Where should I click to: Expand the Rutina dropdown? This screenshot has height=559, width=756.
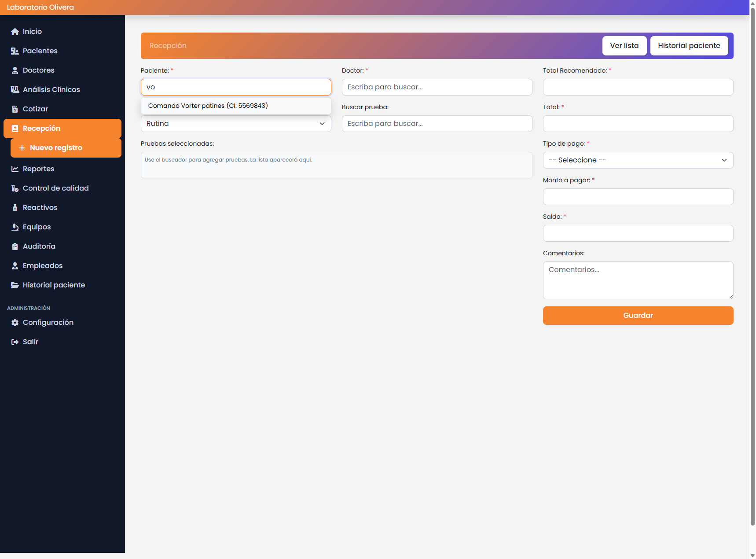236,124
